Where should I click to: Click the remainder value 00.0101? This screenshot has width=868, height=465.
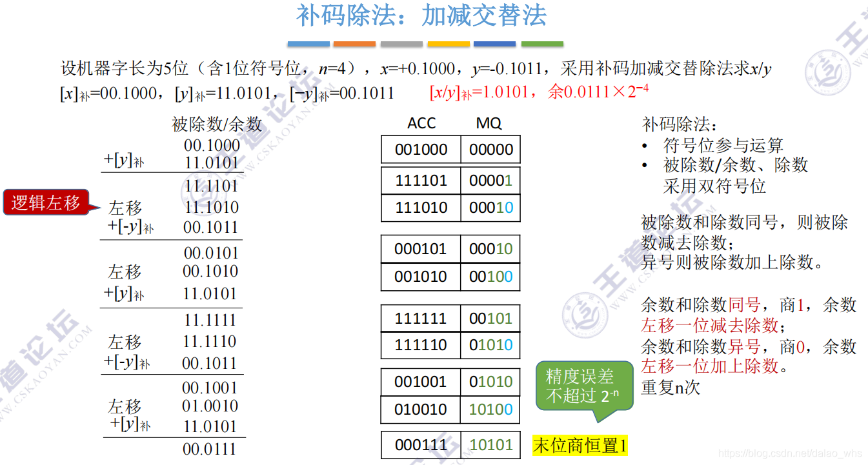point(211,253)
